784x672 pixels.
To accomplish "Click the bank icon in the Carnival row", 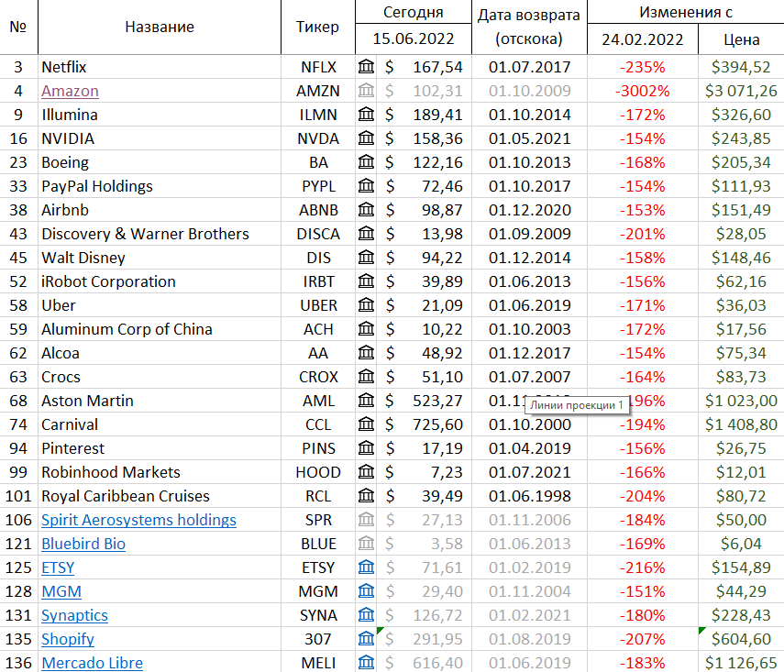I will click(366, 424).
